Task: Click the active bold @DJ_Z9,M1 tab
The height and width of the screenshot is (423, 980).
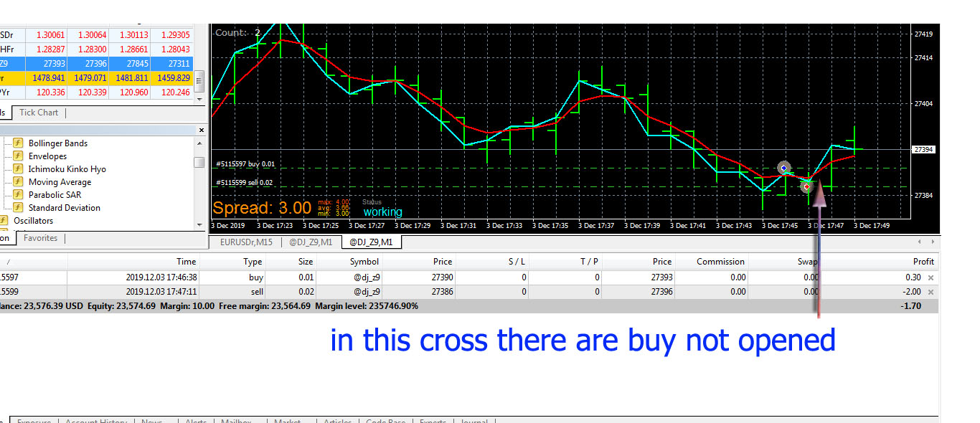Action: point(371,242)
